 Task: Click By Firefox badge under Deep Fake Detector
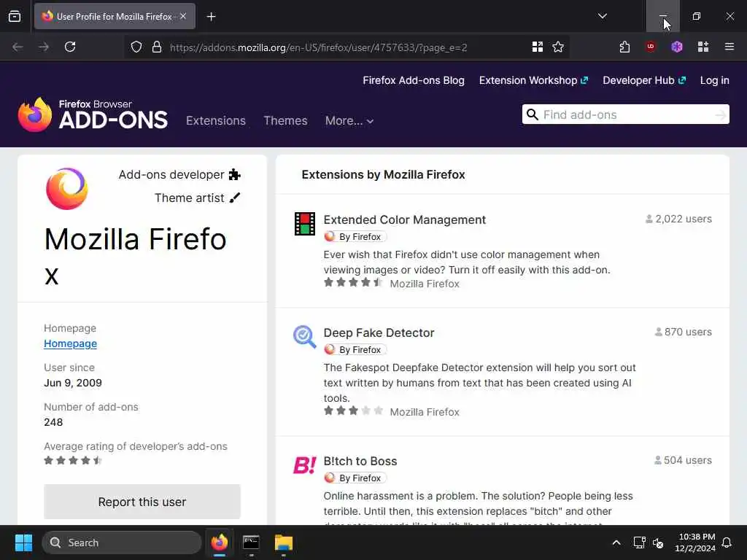pyautogui.click(x=355, y=349)
